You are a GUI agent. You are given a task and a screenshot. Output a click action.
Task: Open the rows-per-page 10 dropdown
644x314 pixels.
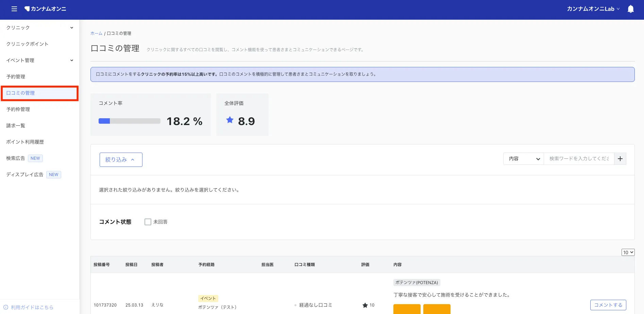pos(628,252)
